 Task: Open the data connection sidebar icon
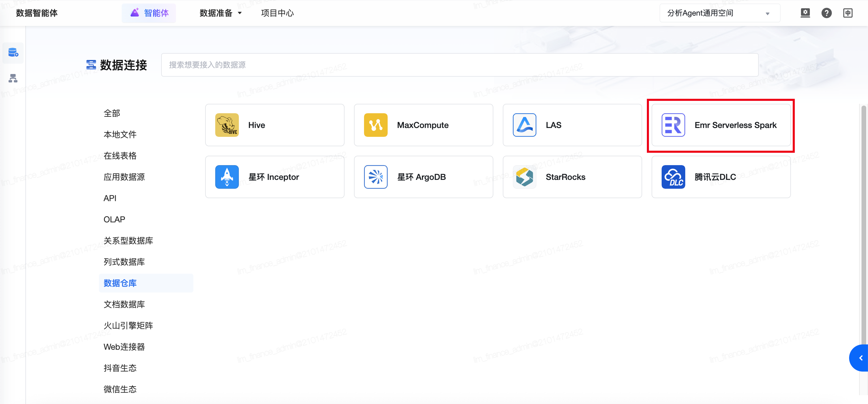click(x=13, y=52)
